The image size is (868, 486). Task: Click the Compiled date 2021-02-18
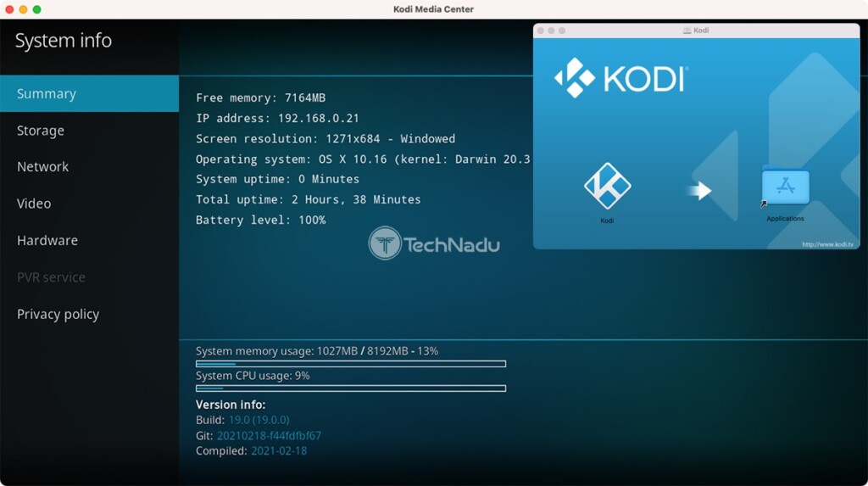(x=279, y=451)
